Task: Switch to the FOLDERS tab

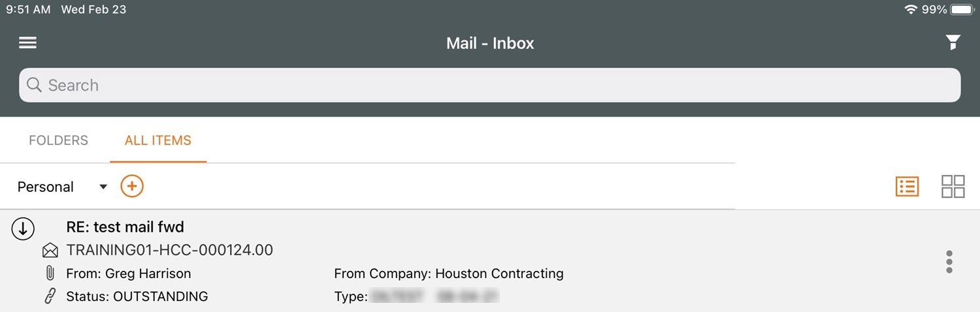Action: 58,140
